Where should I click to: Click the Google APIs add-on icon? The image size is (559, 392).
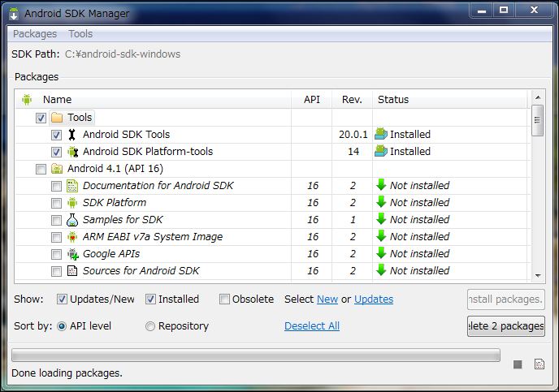[73, 254]
